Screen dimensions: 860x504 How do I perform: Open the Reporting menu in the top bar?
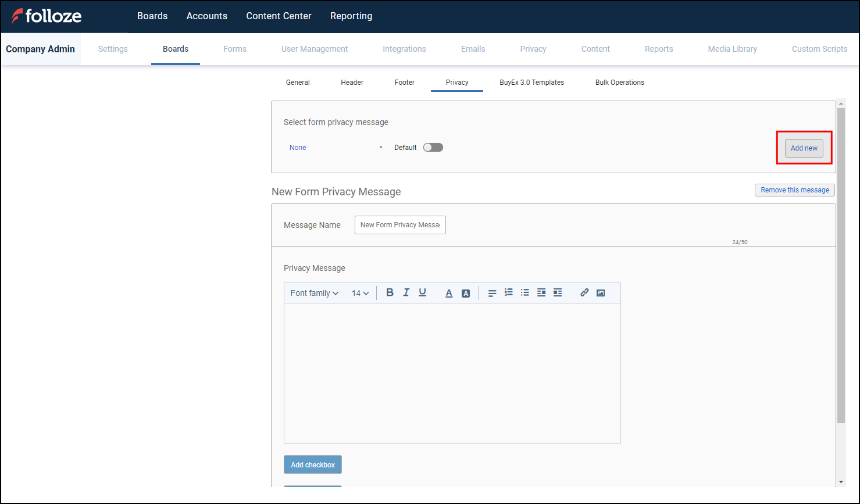(351, 16)
